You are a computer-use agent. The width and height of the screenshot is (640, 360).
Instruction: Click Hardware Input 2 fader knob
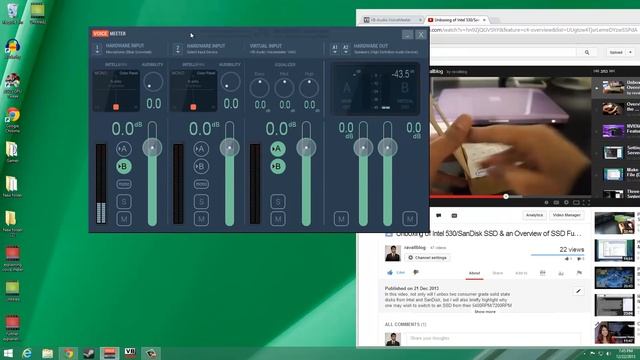click(x=229, y=147)
